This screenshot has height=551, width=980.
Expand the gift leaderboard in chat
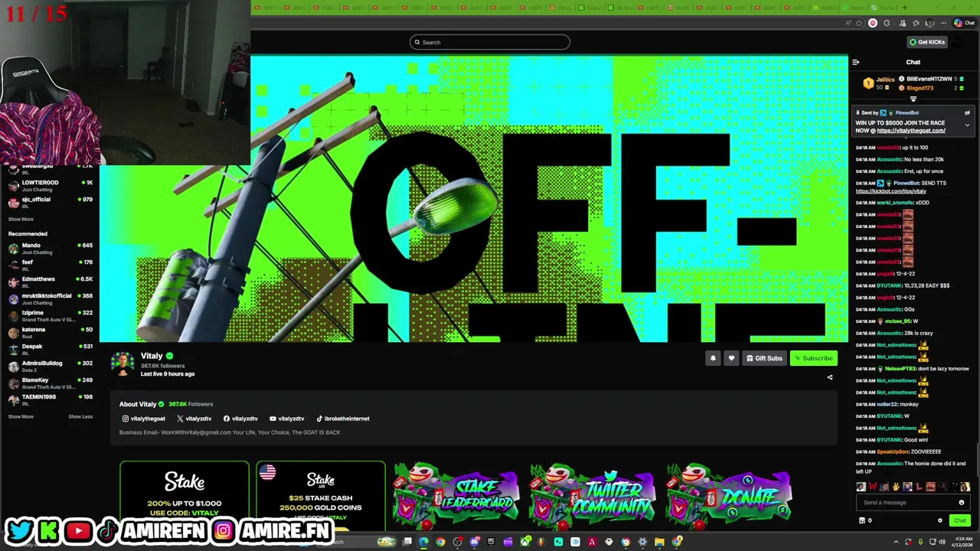click(x=913, y=99)
